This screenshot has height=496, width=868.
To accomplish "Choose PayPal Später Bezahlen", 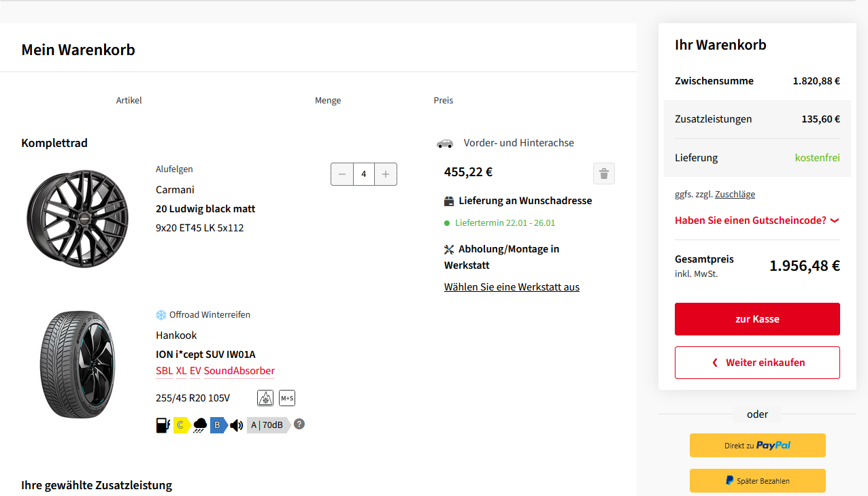I will tap(757, 480).
